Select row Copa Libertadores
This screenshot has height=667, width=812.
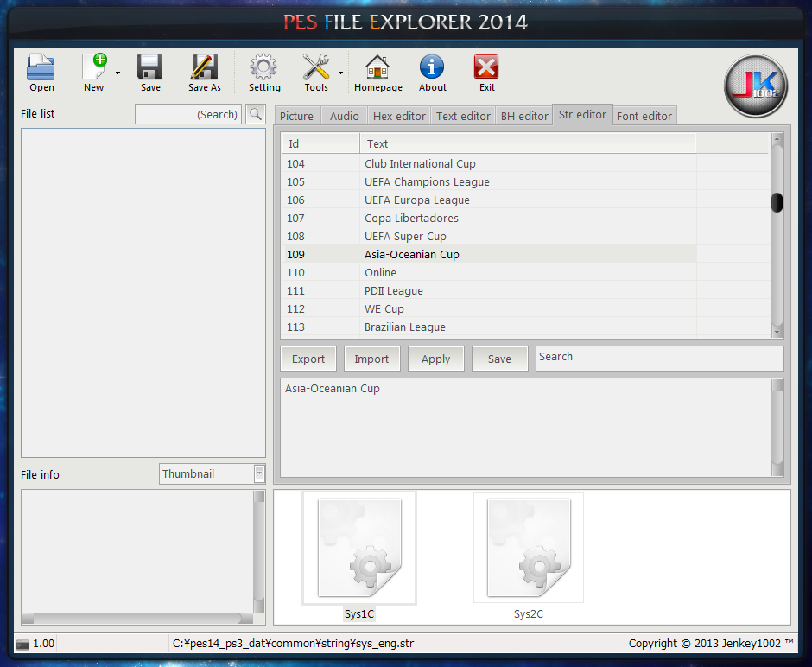pos(489,218)
